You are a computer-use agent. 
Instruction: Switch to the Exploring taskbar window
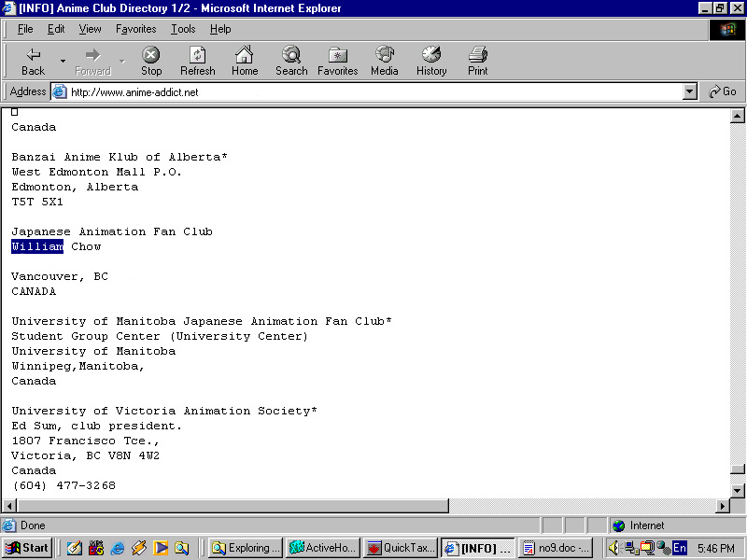[246, 548]
